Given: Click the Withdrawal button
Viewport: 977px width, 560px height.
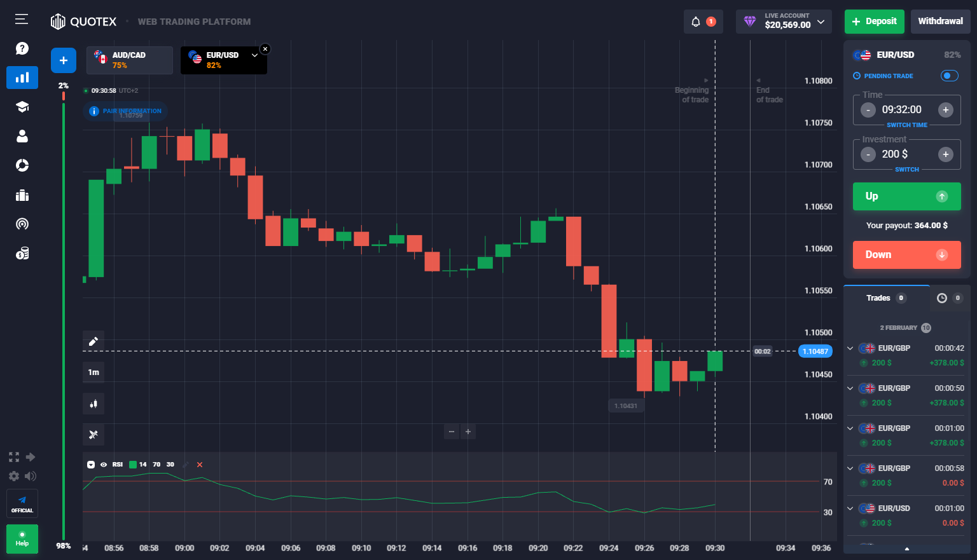Looking at the screenshot, I should (940, 22).
